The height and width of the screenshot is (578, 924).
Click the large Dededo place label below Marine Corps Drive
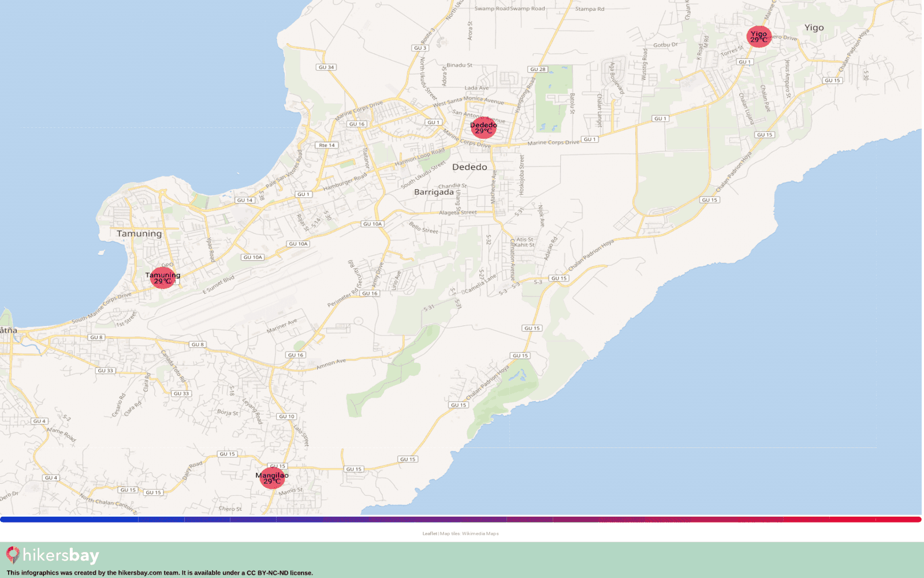(x=470, y=167)
